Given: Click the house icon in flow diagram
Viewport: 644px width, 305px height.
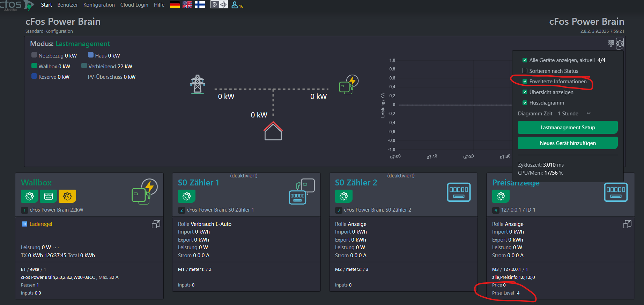Looking at the screenshot, I should tap(273, 131).
